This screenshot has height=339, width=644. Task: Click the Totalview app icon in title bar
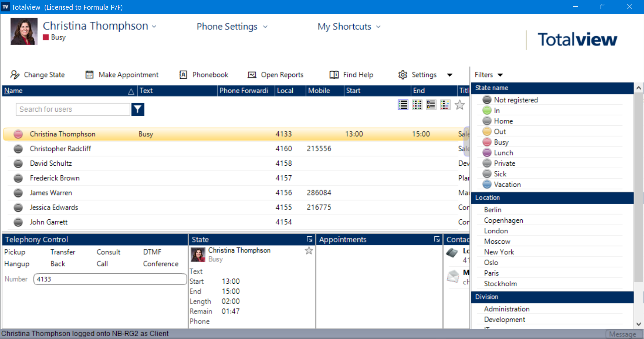click(x=5, y=7)
